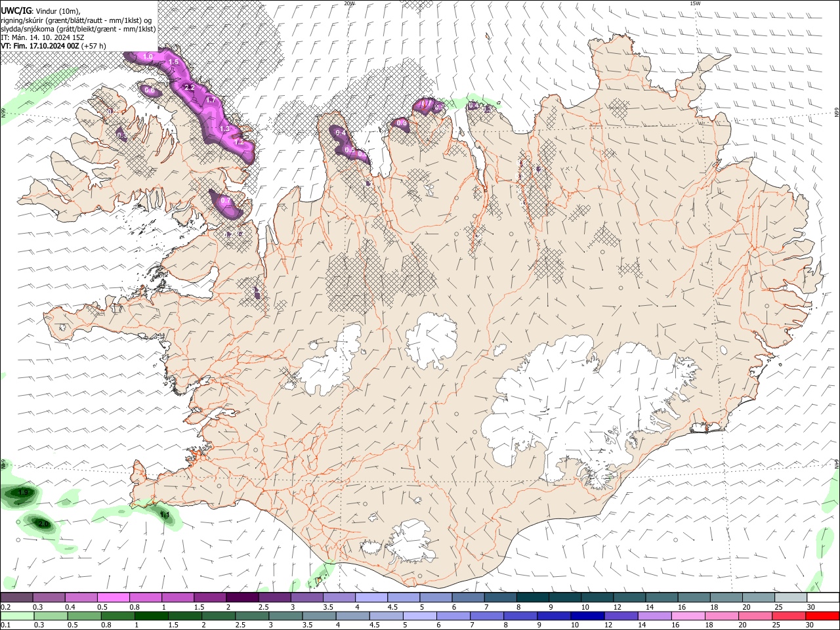The height and width of the screenshot is (630, 840).
Task: Click the UWC/IG title heading
Action: 16,10
